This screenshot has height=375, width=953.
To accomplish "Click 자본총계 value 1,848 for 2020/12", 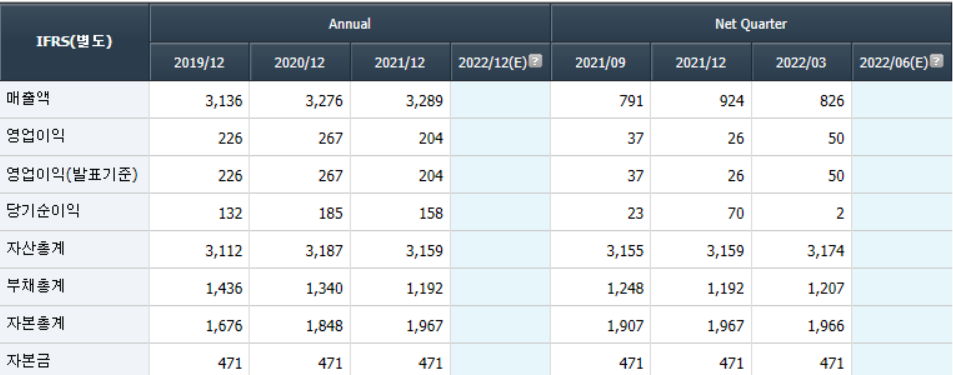I will point(324,326).
